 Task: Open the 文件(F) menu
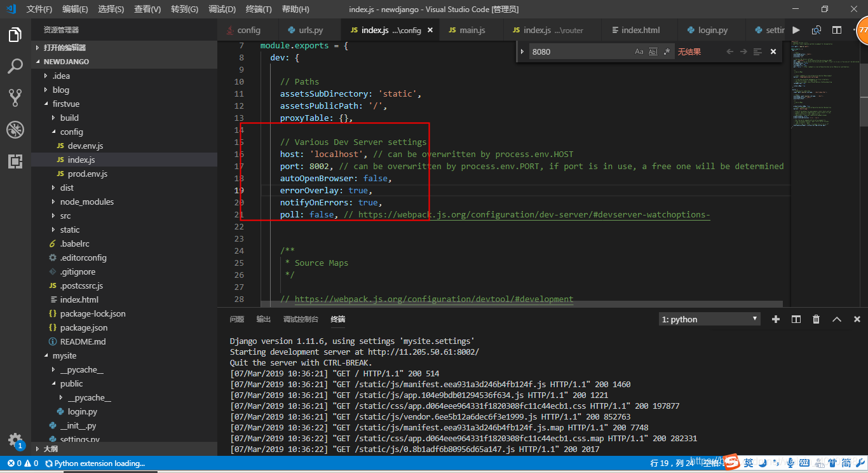(x=39, y=9)
